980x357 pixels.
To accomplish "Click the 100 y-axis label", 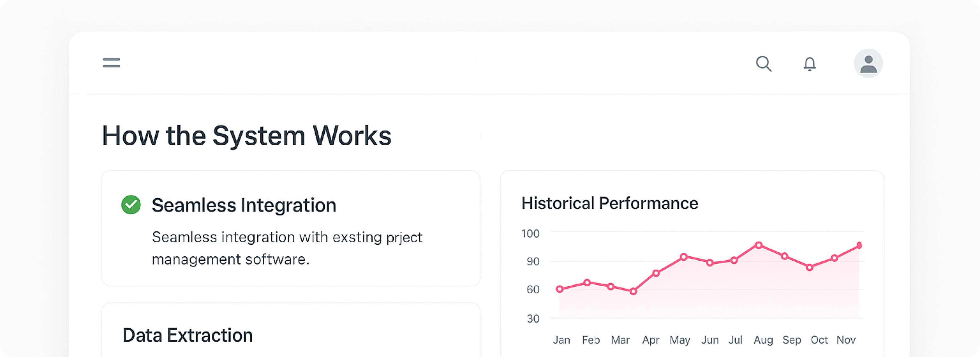I will (530, 233).
